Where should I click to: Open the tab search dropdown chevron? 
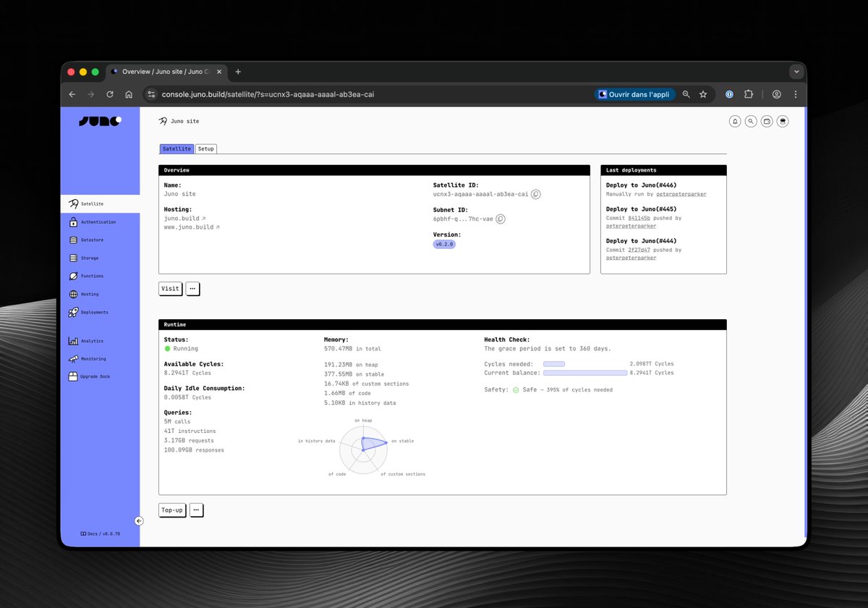[796, 72]
